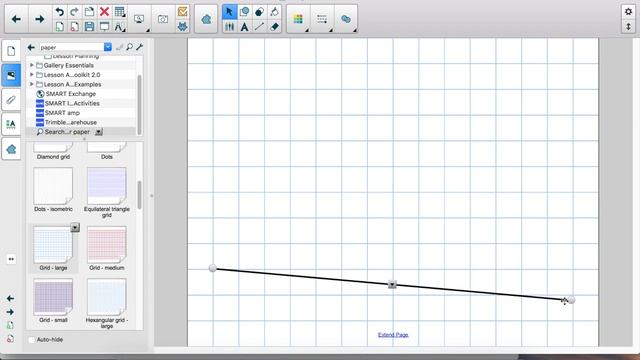Expand the Gallery Essentials folder
The image size is (640, 360).
32,65
